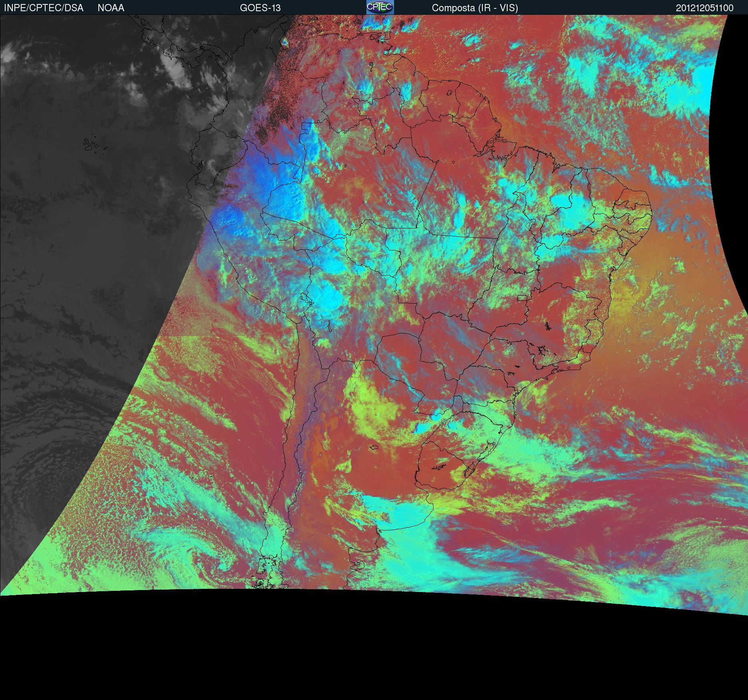Viewport: 748px width, 700px height.
Task: Select the INPE/CPTEC/DSA header text
Action: (x=44, y=8)
